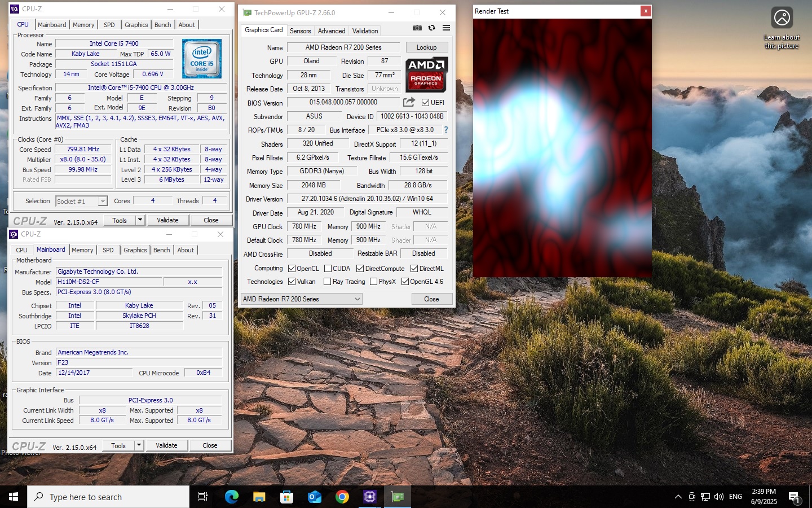
Task: Click the 'GDDR3 (Nanya)' memory type value
Action: click(x=321, y=171)
